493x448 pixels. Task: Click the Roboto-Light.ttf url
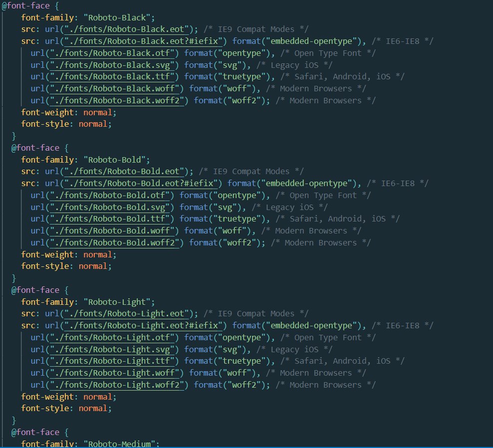pos(112,361)
